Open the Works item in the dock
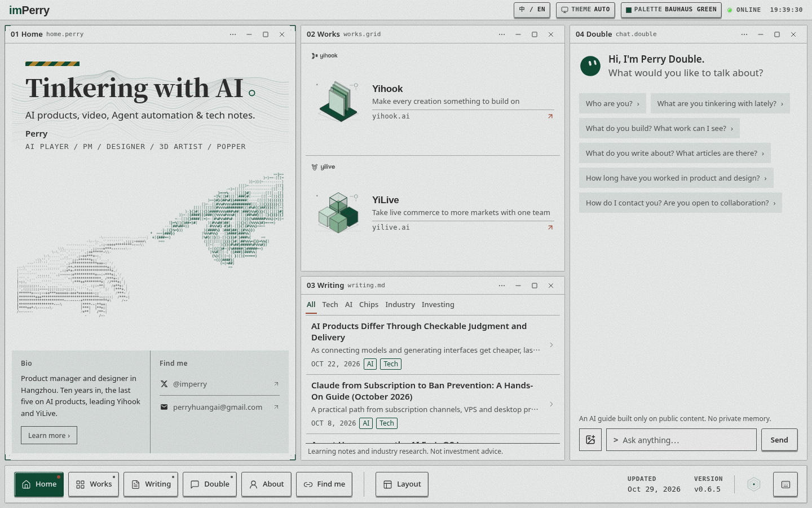The image size is (812, 508). click(x=94, y=484)
